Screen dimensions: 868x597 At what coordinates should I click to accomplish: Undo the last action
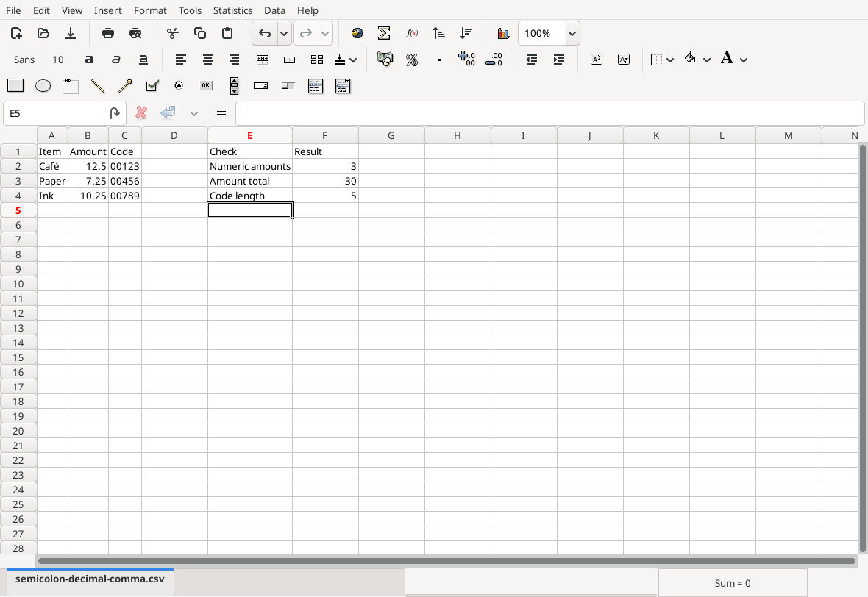265,33
